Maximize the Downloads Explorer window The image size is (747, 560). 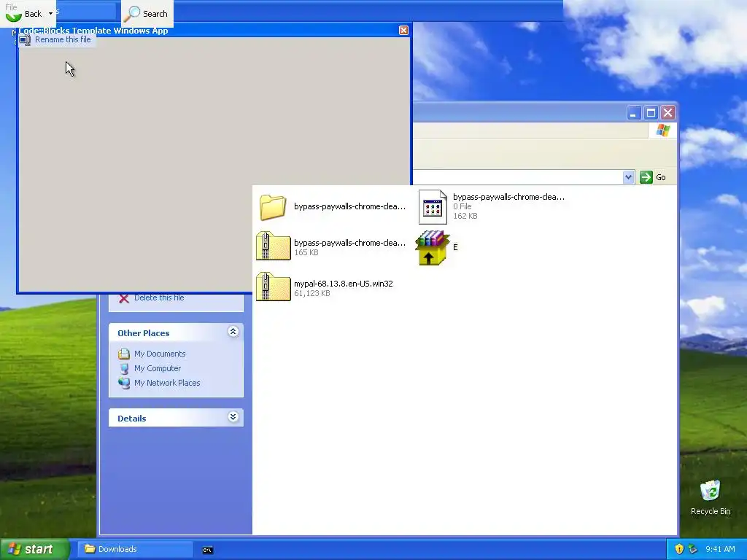coord(651,113)
